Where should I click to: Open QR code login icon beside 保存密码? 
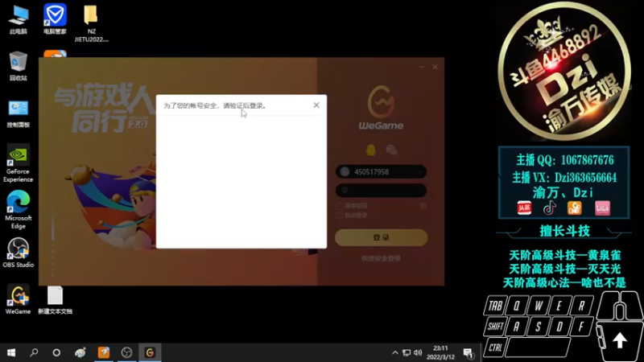coord(423,206)
